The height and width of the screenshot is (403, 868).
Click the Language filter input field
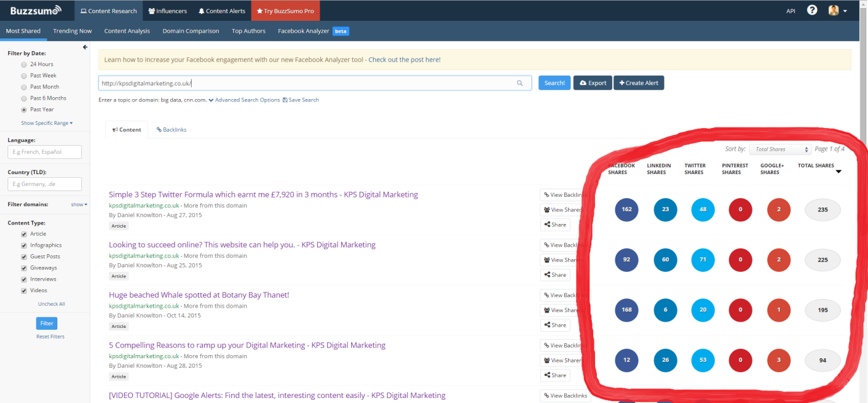coord(45,152)
